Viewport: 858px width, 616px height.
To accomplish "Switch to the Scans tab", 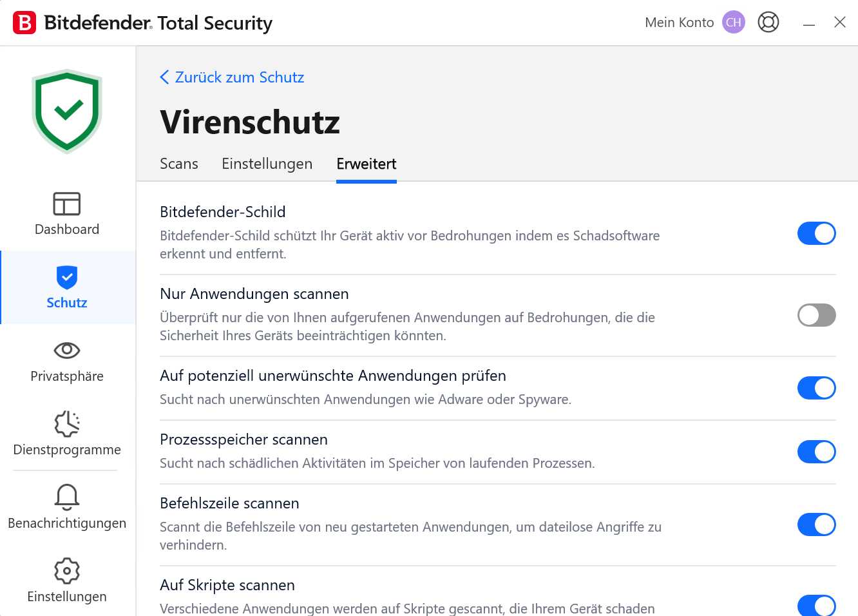I will (x=178, y=164).
